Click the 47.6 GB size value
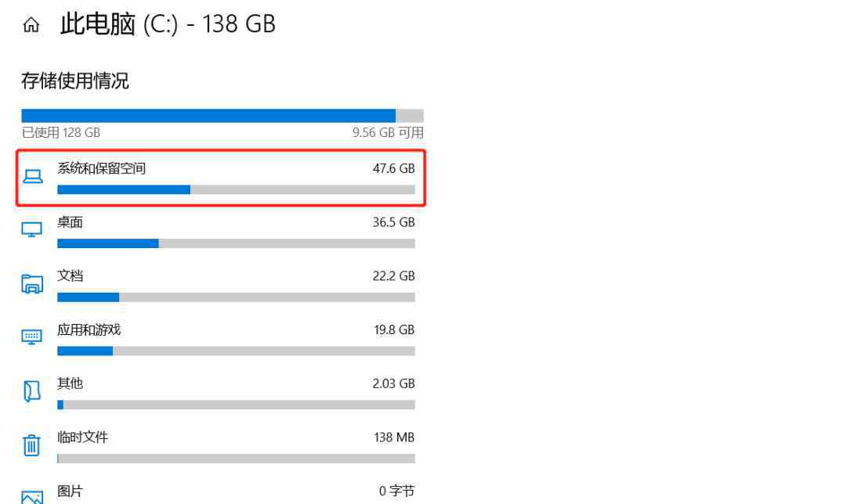 click(393, 169)
